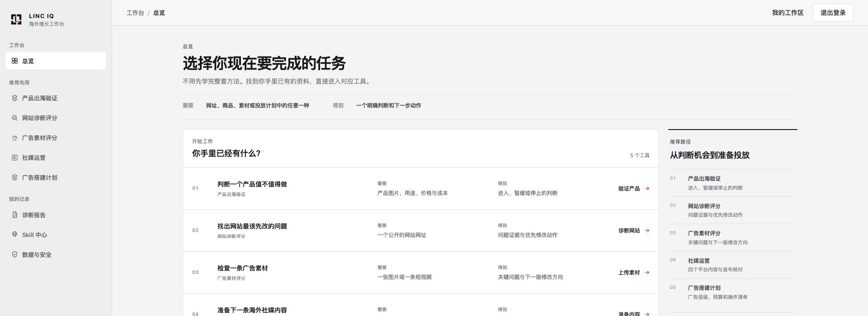Viewport: 868px width, 316px height.
Task: Open step 03 广告素材评分 in 推荐路径
Action: (x=732, y=237)
